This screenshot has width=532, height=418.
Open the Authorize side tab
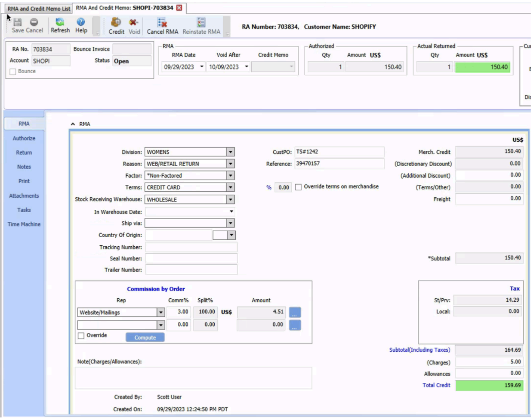click(x=24, y=138)
